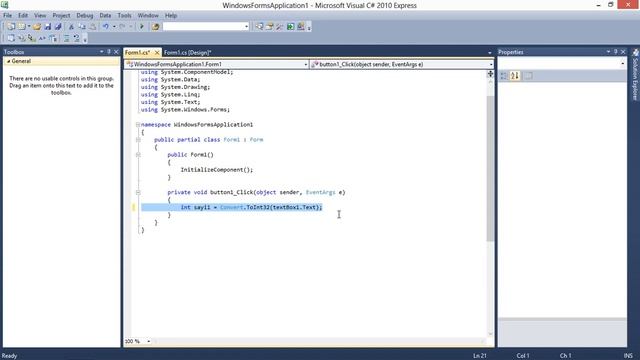Open the Tools menu
Viewport: 640px width, 360px height.
point(124,16)
